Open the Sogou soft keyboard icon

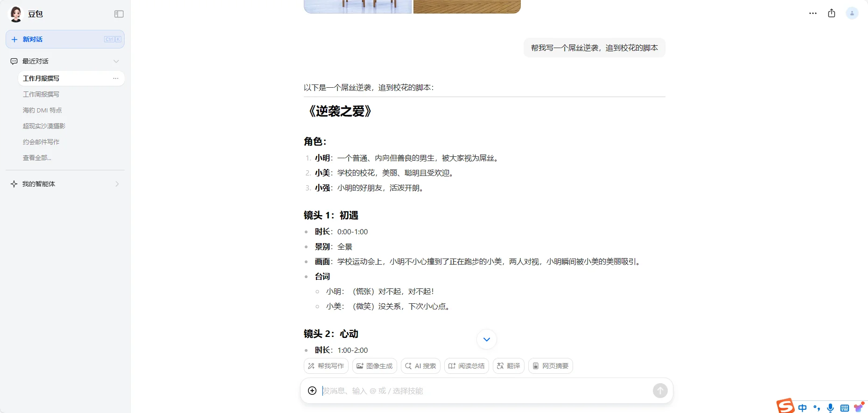[x=845, y=408]
